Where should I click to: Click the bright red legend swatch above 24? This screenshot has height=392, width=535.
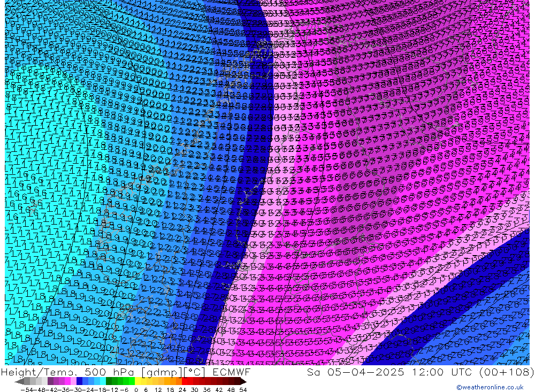click(x=185, y=381)
